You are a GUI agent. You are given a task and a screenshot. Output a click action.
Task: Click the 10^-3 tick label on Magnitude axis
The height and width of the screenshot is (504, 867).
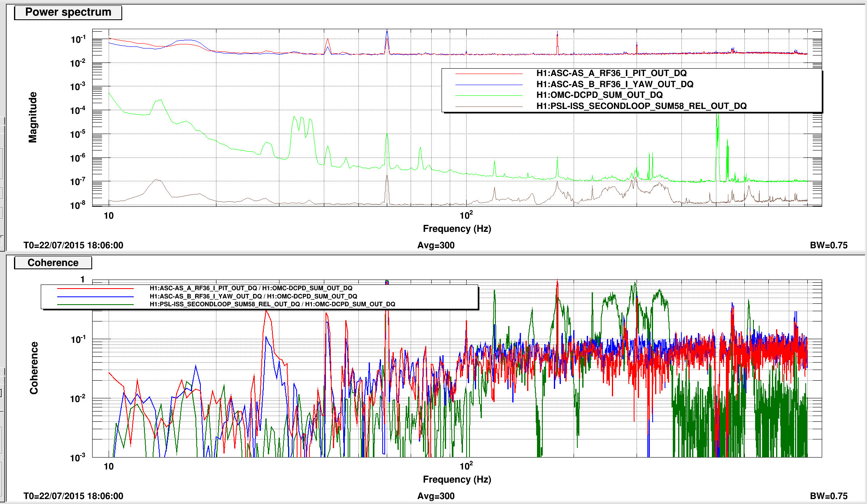pyautogui.click(x=78, y=86)
